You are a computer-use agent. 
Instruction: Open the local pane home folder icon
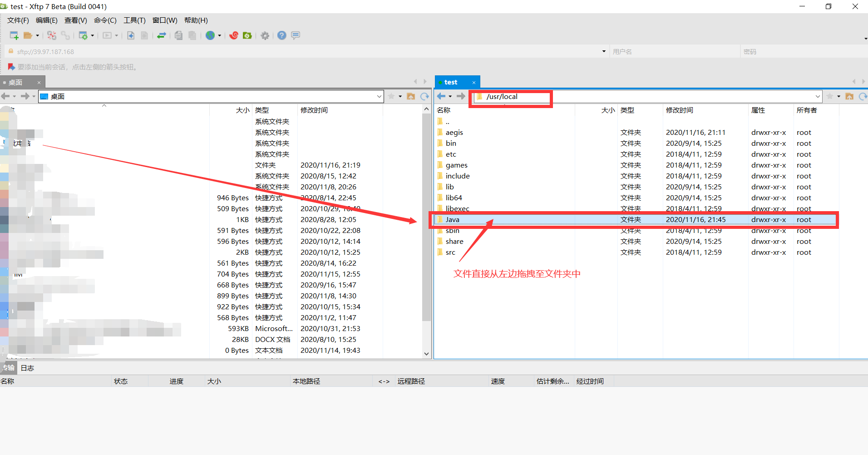click(411, 96)
